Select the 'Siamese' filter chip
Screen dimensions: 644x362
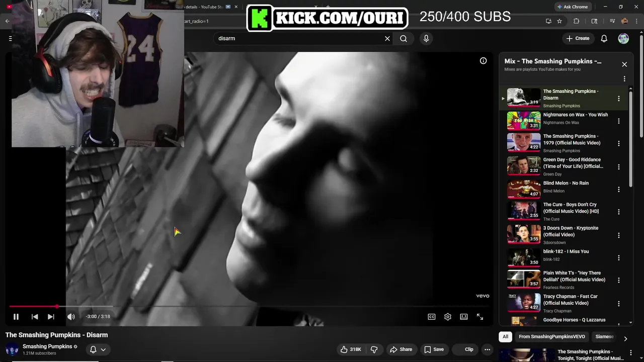click(604, 337)
